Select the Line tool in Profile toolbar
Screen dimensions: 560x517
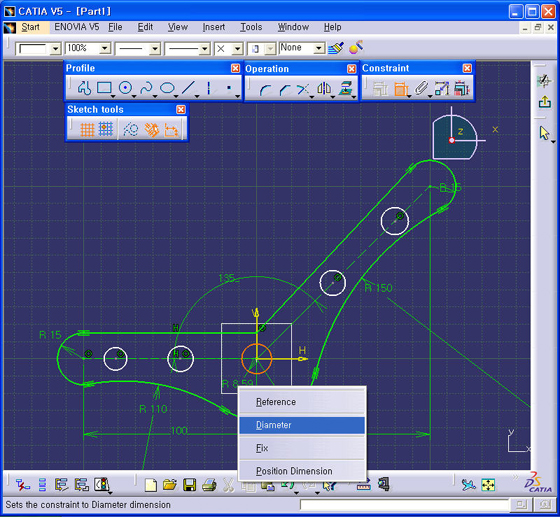coord(188,88)
